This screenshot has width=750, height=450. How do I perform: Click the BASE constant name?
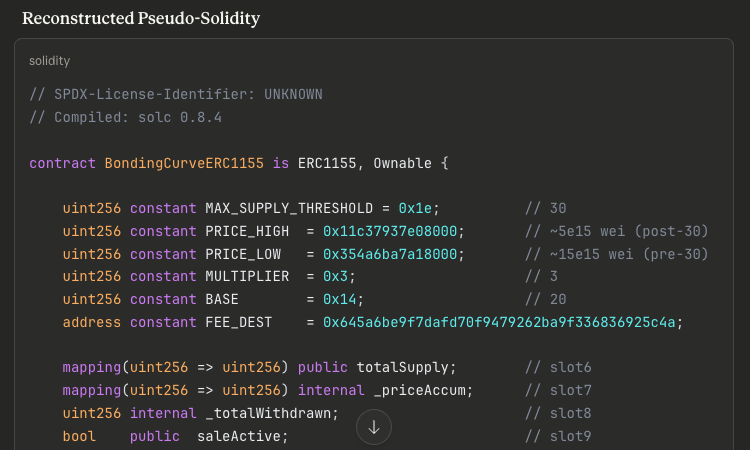[222, 299]
